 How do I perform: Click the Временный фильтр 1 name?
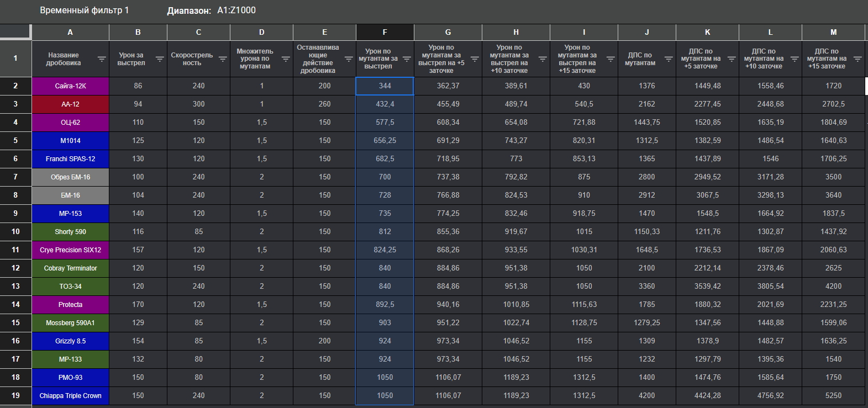coord(84,10)
